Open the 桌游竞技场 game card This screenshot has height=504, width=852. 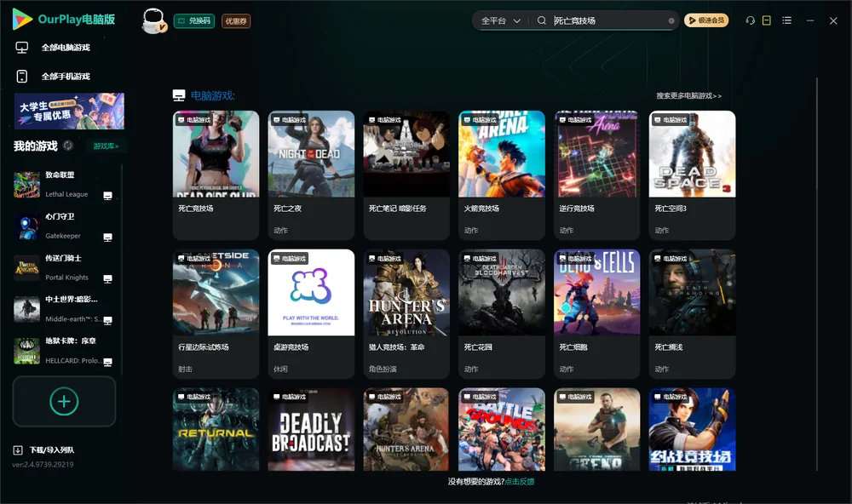(311, 314)
